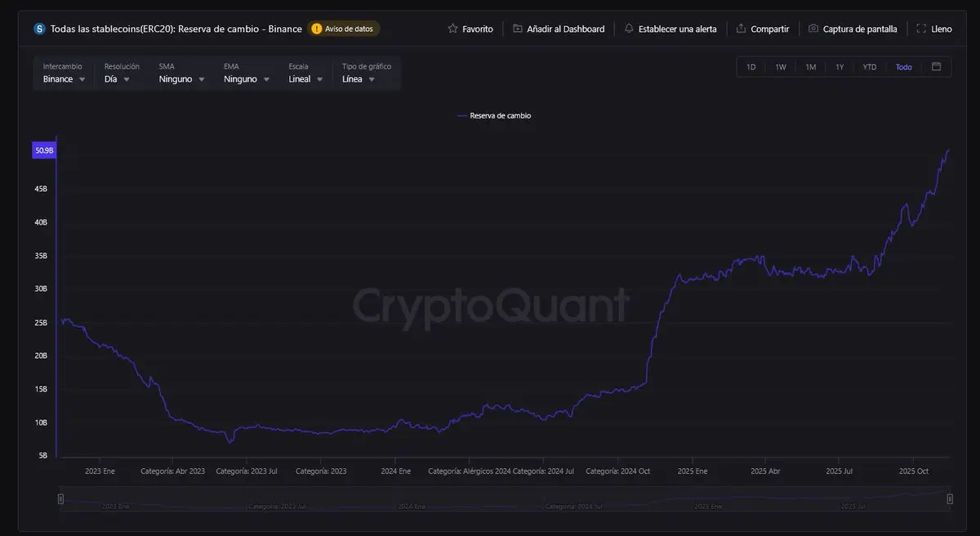Viewport: 980px width, 536px height.
Task: Click the folder icon for Añadir al Dashboard
Action: pyautogui.click(x=518, y=29)
